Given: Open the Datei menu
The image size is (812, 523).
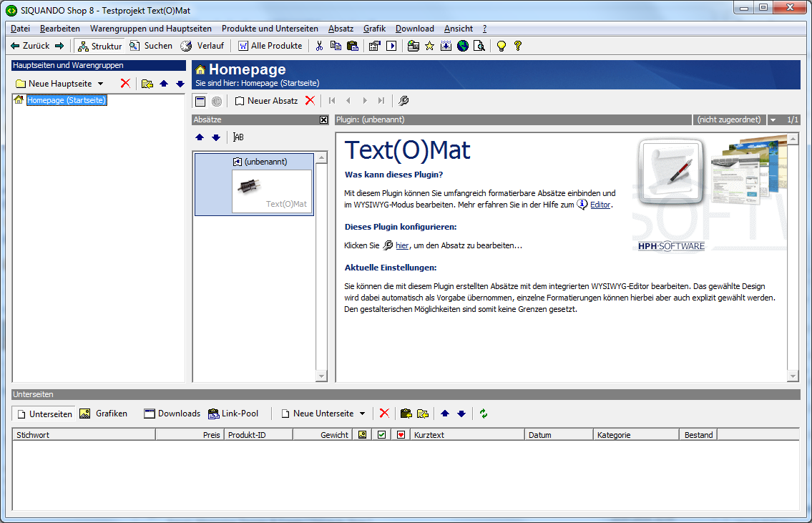Looking at the screenshot, I should click(20, 29).
